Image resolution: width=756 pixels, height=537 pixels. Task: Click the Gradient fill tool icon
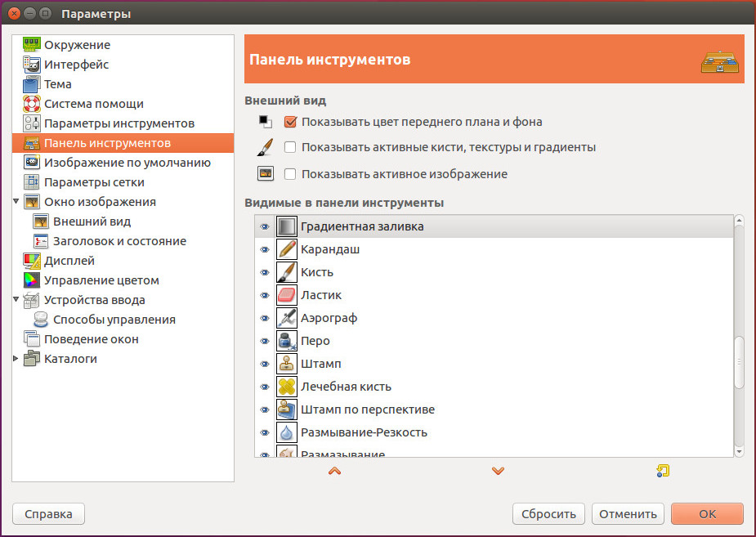click(x=286, y=226)
